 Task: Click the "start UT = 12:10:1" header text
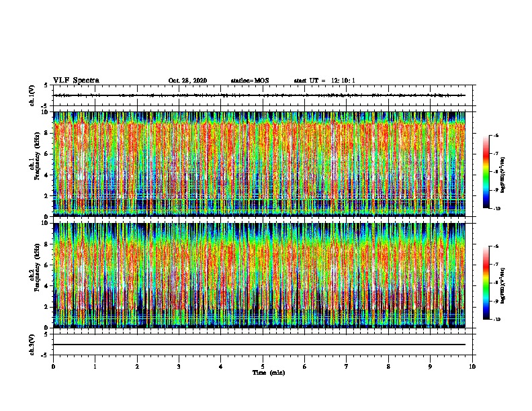pyautogui.click(x=324, y=81)
